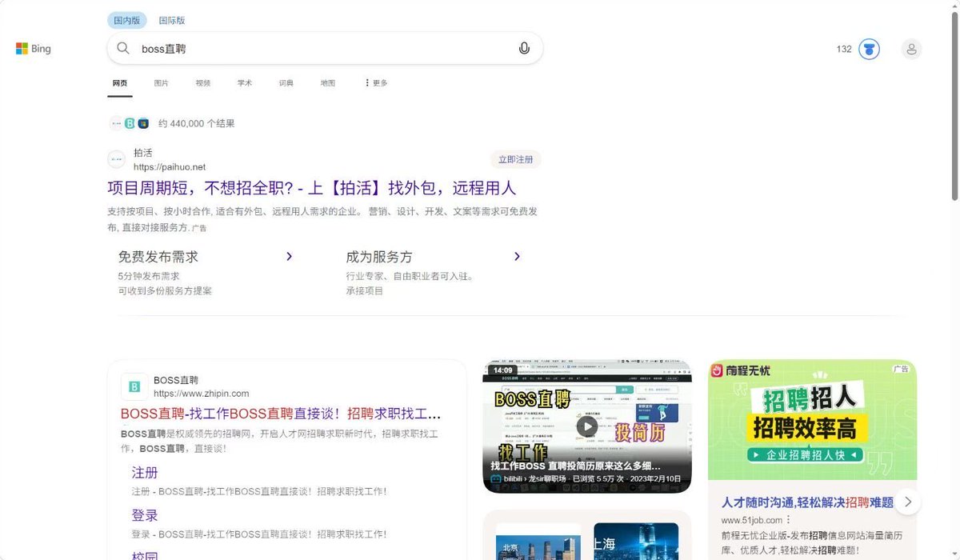Select the 学术 tab
Image resolution: width=960 pixels, height=560 pixels.
245,82
